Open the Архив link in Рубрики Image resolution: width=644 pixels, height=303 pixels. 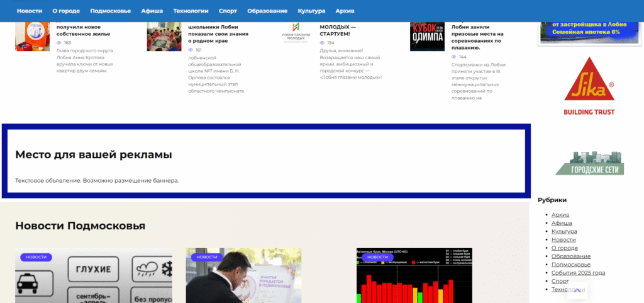click(560, 215)
